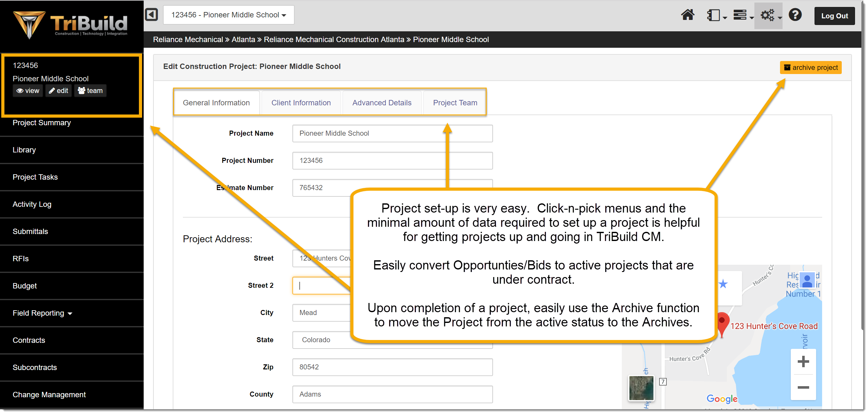Open the Advanced Details tab

[382, 103]
